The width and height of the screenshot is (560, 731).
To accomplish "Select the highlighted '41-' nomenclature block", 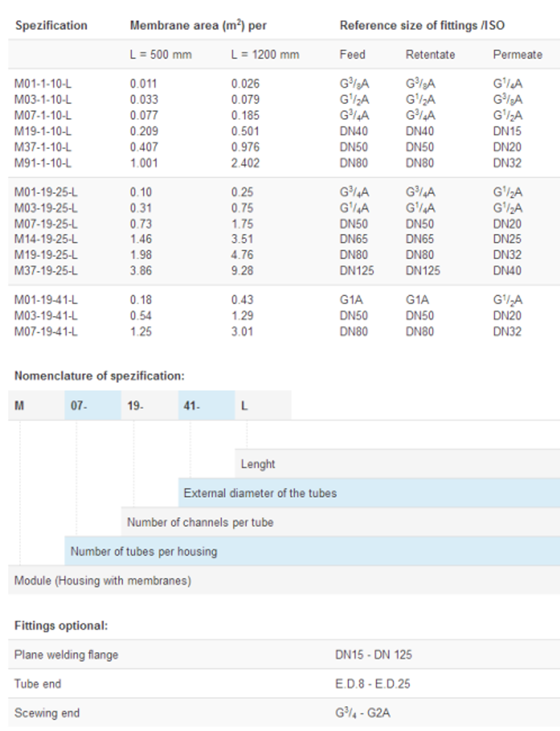I will (207, 406).
